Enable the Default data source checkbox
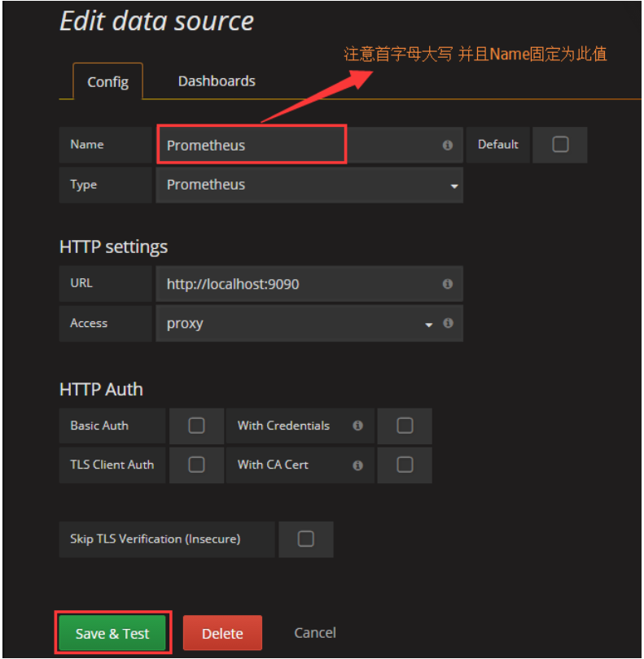Screen dimensions: 644x659 point(560,145)
